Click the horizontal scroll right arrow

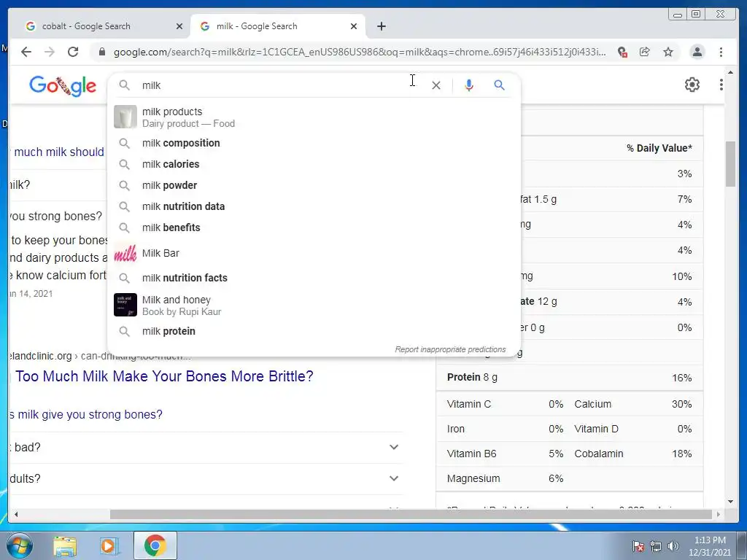719,514
